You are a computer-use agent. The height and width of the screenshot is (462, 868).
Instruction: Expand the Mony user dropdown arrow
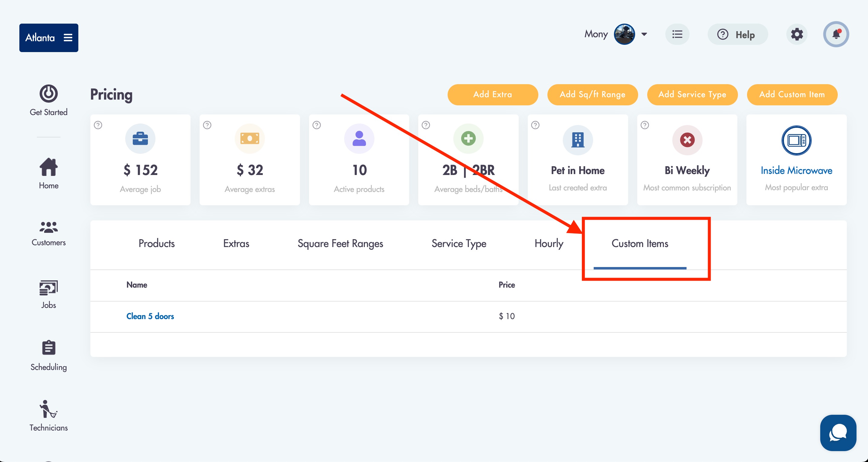(644, 34)
